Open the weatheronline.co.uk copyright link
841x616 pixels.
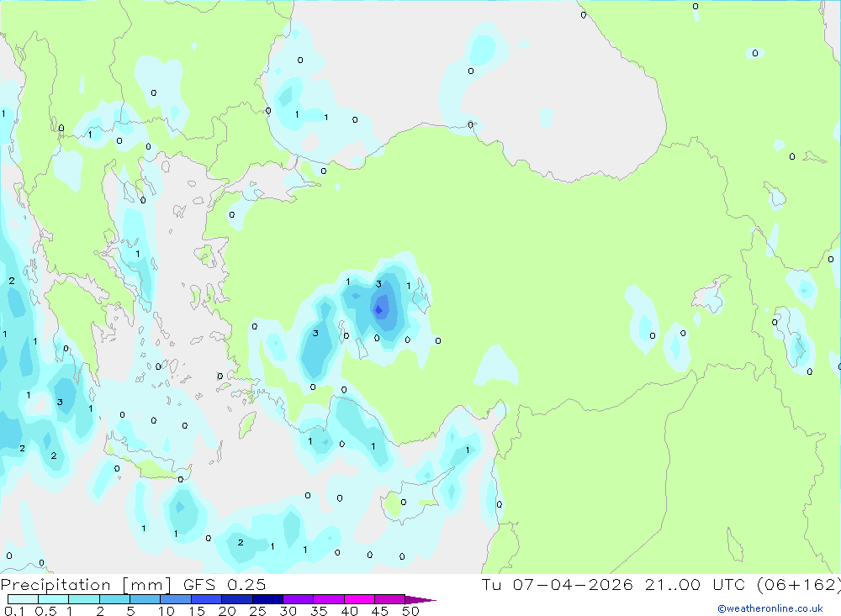[x=770, y=608]
